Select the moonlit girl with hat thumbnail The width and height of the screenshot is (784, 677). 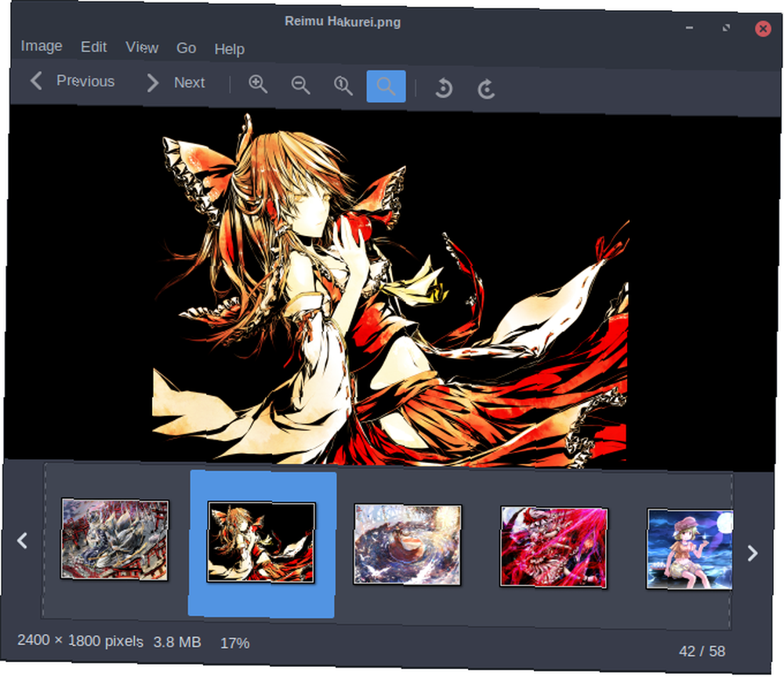[x=689, y=549]
